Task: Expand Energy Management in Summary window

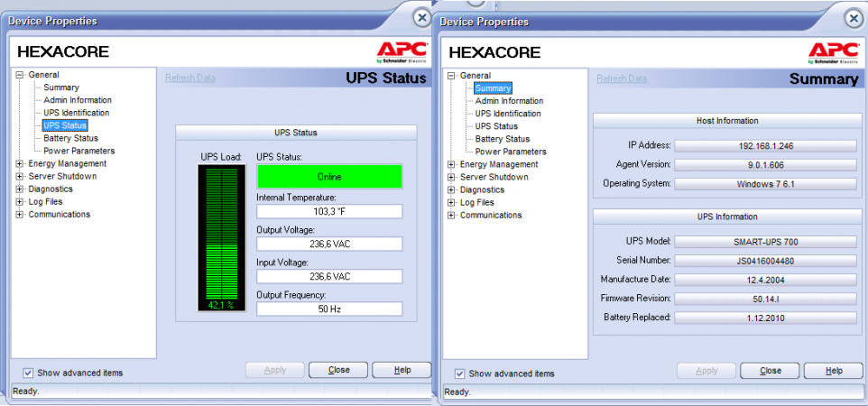Action: point(451,164)
